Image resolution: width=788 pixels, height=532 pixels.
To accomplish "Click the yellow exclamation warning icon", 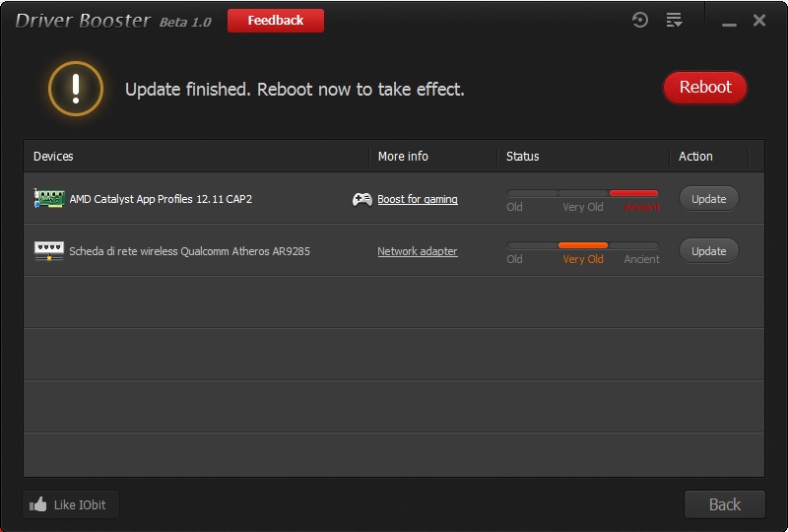I will [x=76, y=89].
